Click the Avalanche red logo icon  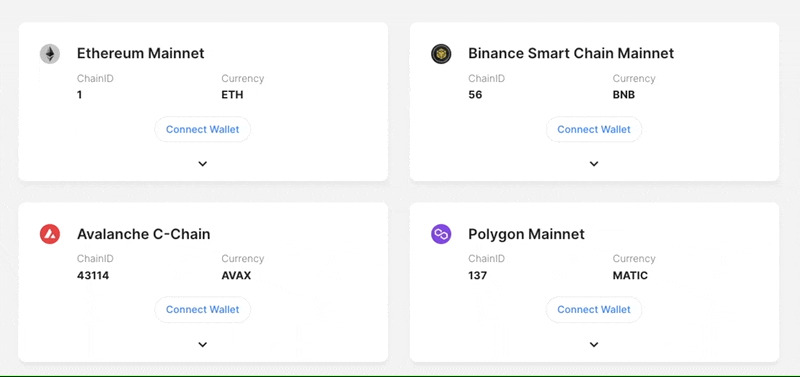(x=50, y=234)
